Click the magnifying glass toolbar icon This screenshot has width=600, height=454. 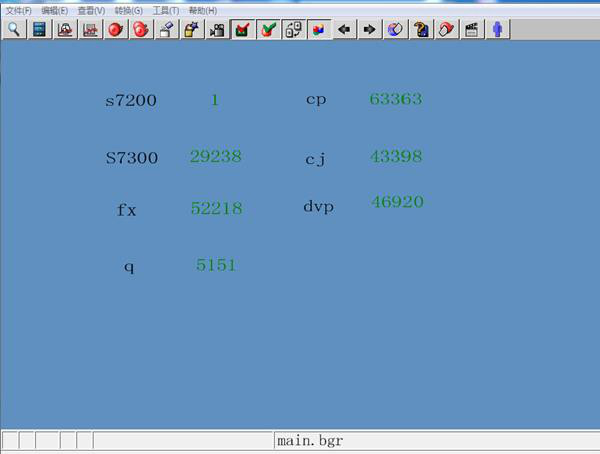click(x=14, y=29)
